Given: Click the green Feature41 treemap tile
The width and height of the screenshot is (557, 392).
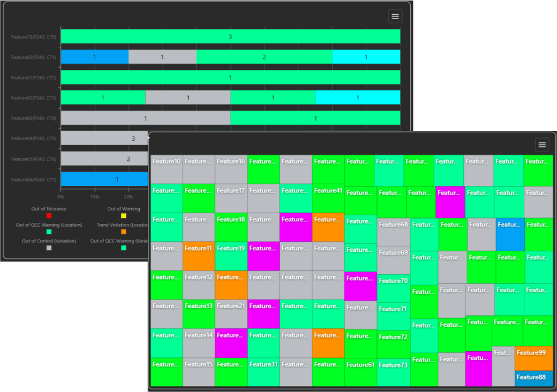Looking at the screenshot, I should click(328, 198).
